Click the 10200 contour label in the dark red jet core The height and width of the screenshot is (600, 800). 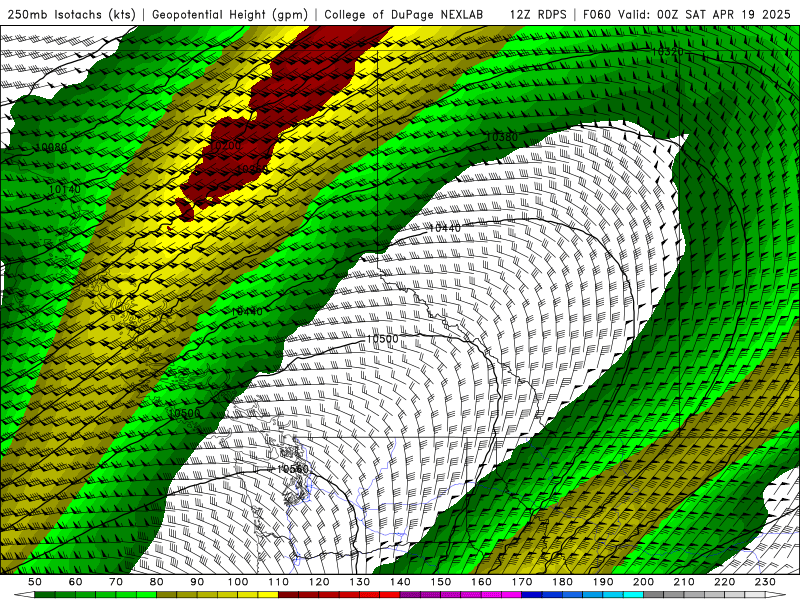[225, 145]
